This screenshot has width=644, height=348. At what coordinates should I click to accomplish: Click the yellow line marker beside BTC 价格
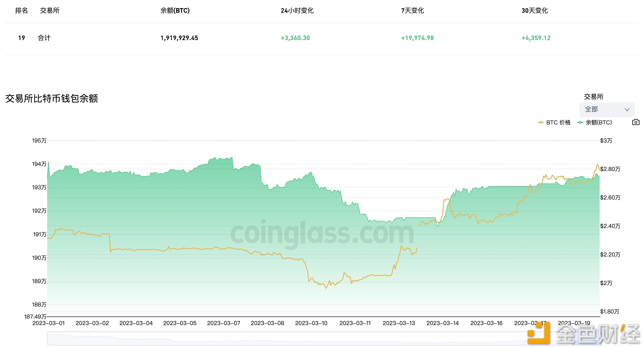point(541,122)
